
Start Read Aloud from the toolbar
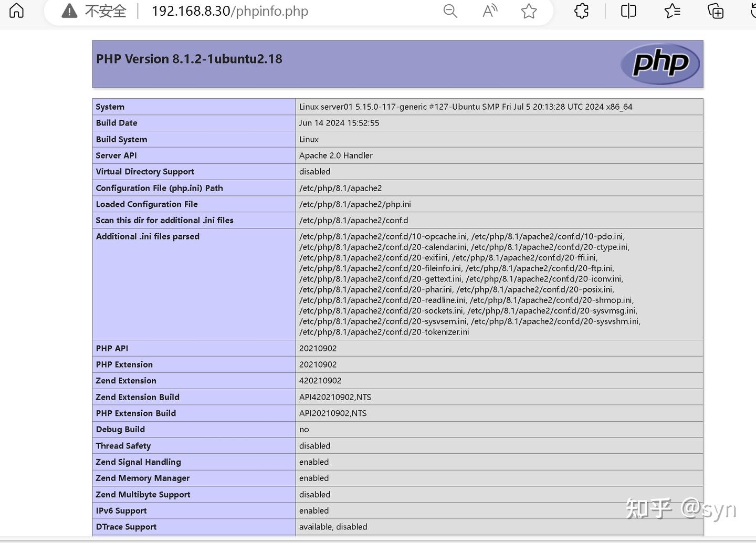489,11
